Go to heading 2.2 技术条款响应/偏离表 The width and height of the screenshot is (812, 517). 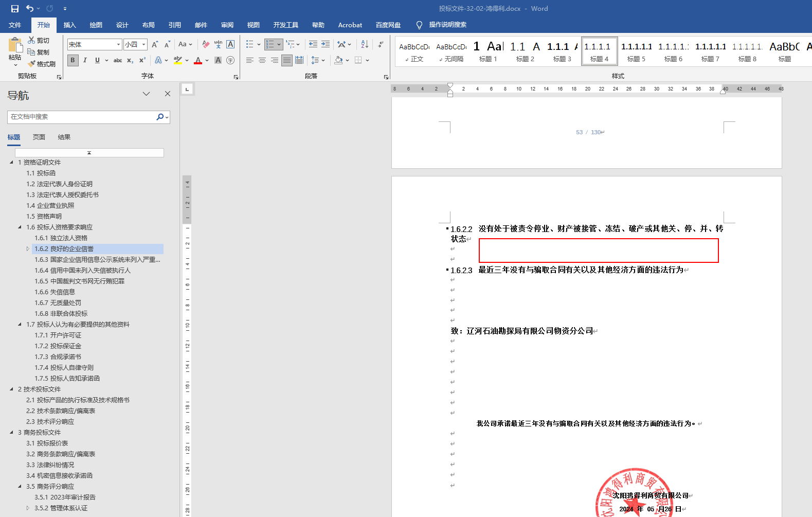coord(61,411)
